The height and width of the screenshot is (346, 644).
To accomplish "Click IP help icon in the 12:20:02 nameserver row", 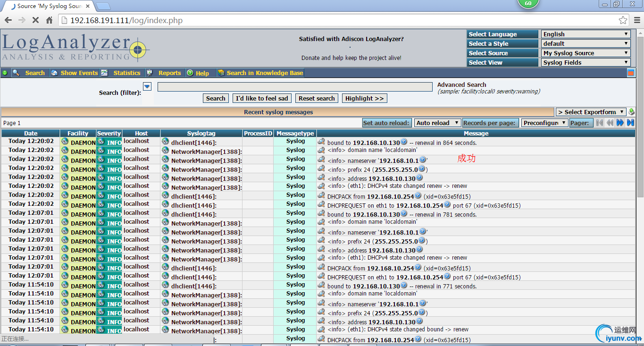I will click(423, 159).
